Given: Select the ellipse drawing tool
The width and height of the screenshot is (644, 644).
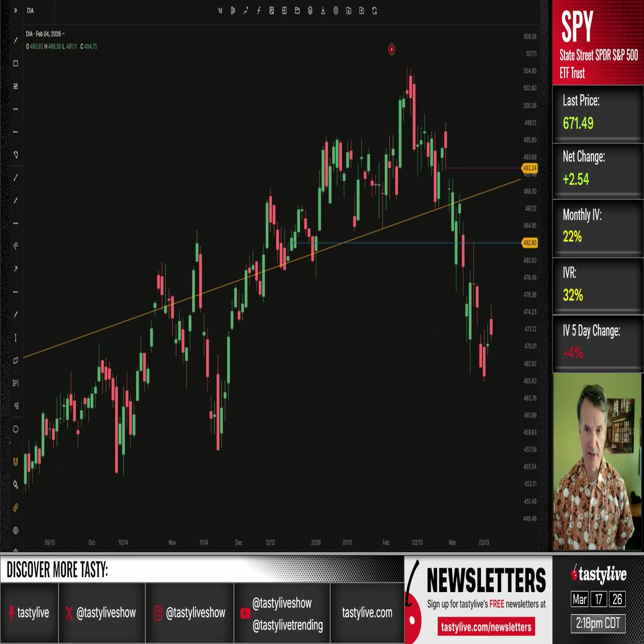Looking at the screenshot, I should (16, 429).
